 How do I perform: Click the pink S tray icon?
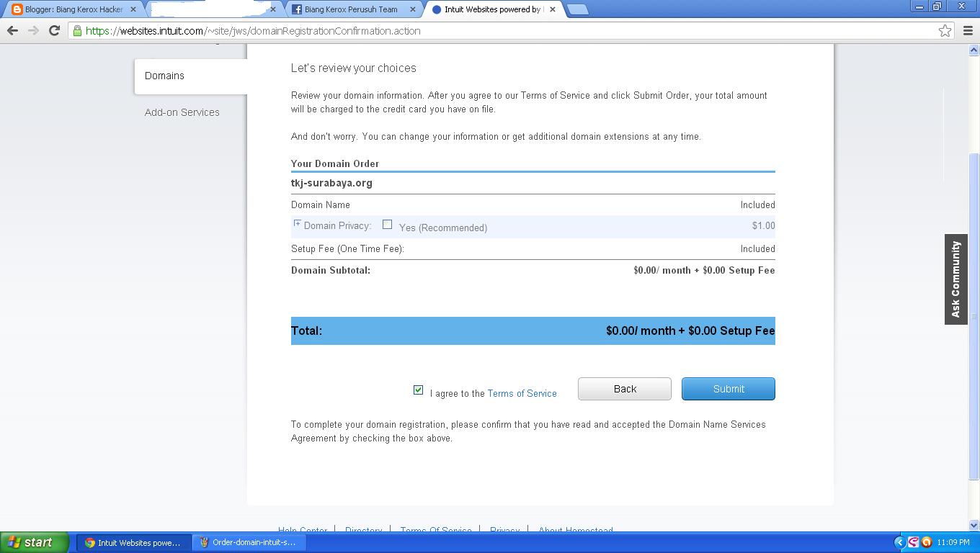click(x=913, y=542)
